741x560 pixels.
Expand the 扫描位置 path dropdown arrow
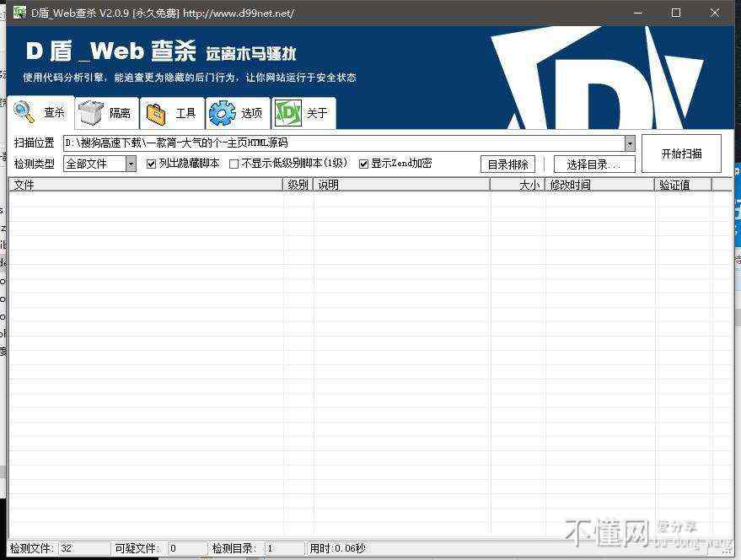[x=630, y=143]
